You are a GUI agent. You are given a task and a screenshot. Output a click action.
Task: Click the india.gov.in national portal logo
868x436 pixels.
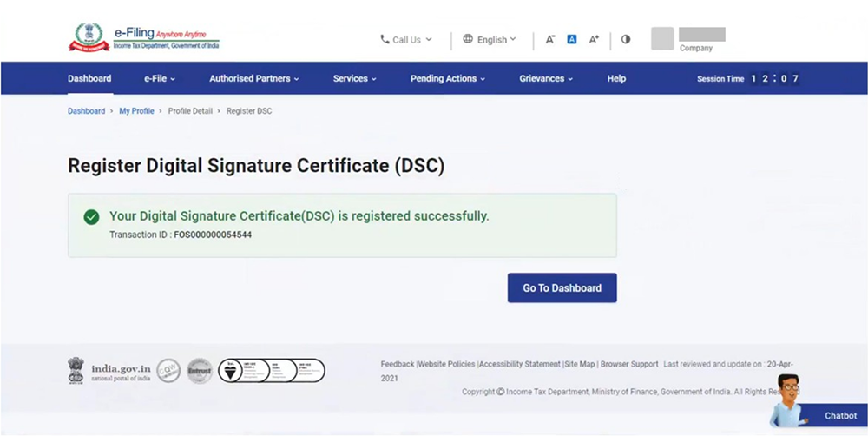109,371
